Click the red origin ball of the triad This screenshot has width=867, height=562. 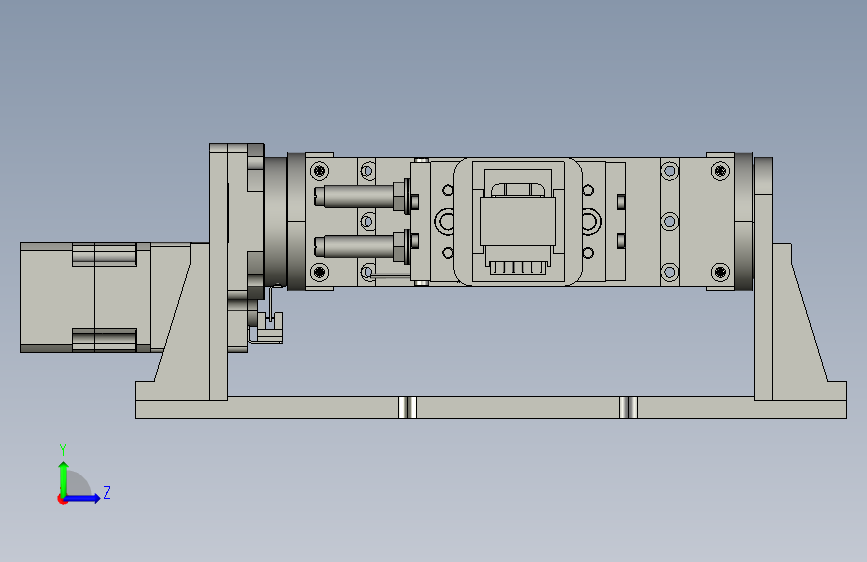coord(62,499)
